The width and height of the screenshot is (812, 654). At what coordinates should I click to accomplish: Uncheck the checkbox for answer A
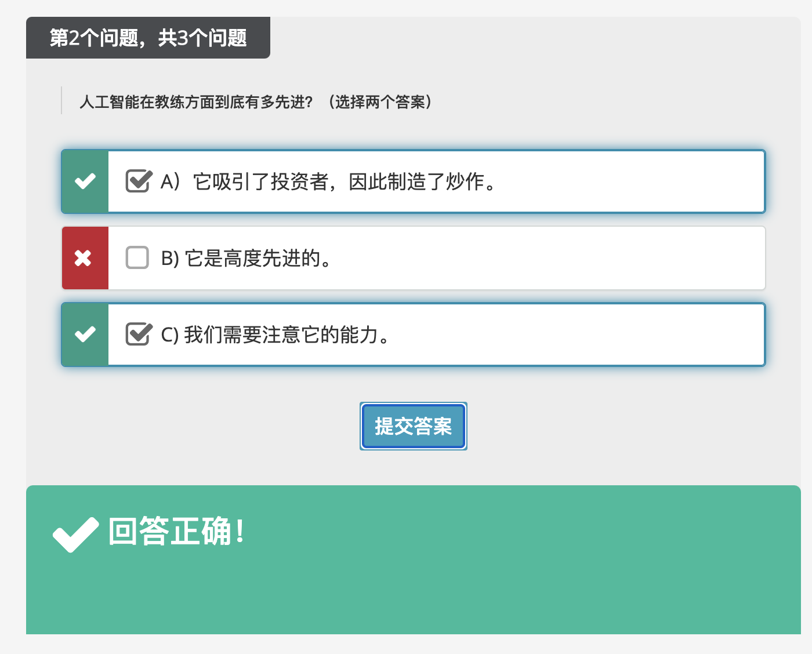(x=138, y=181)
